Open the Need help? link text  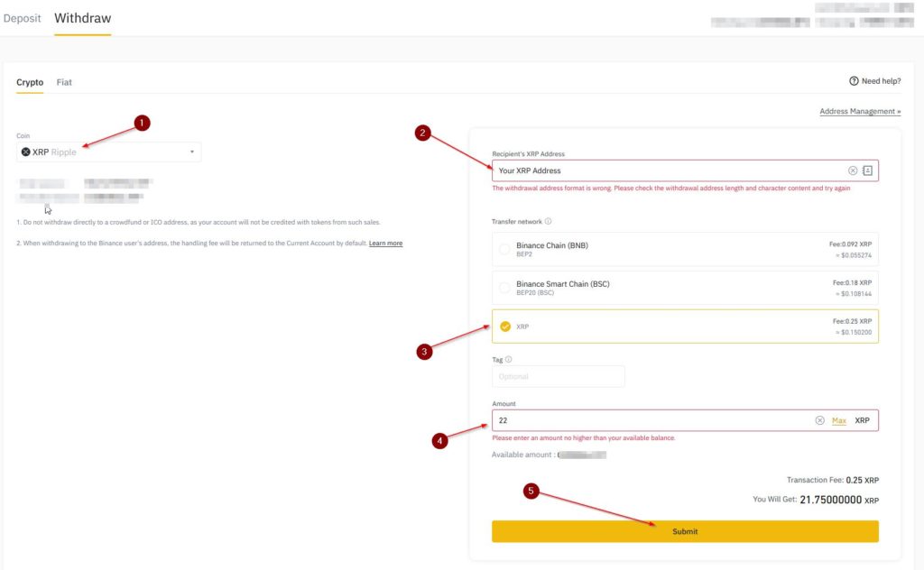(x=881, y=81)
